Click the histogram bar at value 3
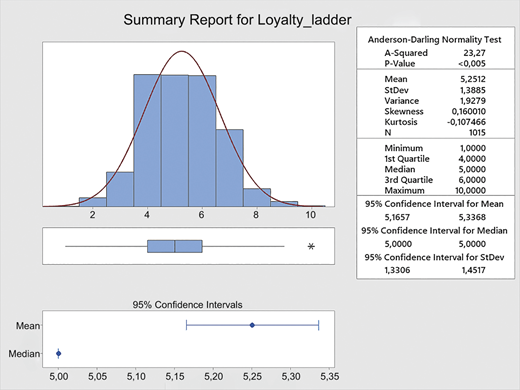Viewport: 520px width, 390px height. pyautogui.click(x=120, y=189)
